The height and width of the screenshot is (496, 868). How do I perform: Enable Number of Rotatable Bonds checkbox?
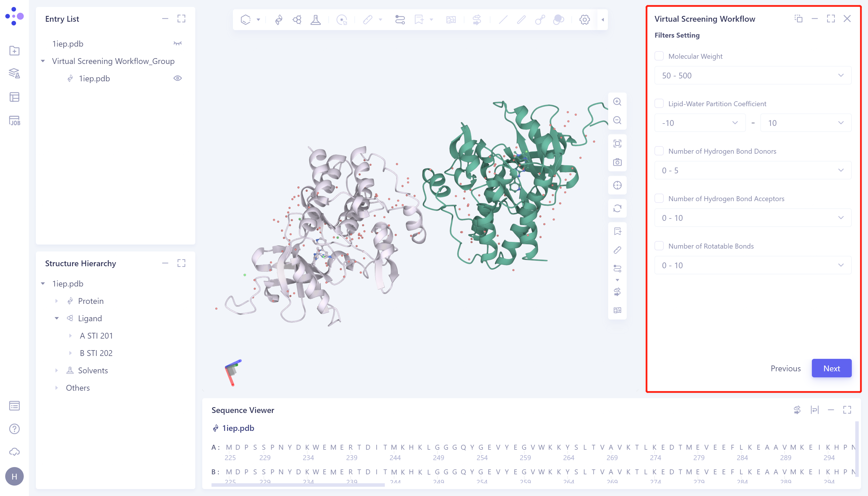(x=659, y=246)
